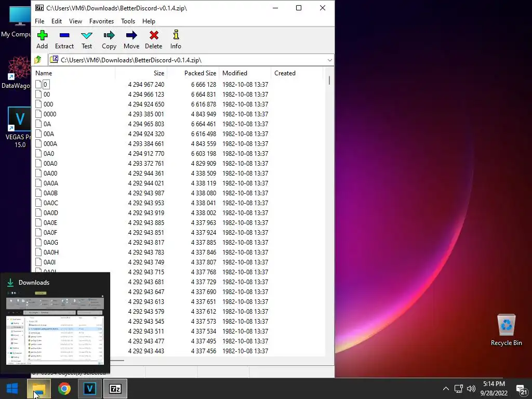Extract files with the Extract button
Viewport: 532px width, 399px height.
coord(64,39)
